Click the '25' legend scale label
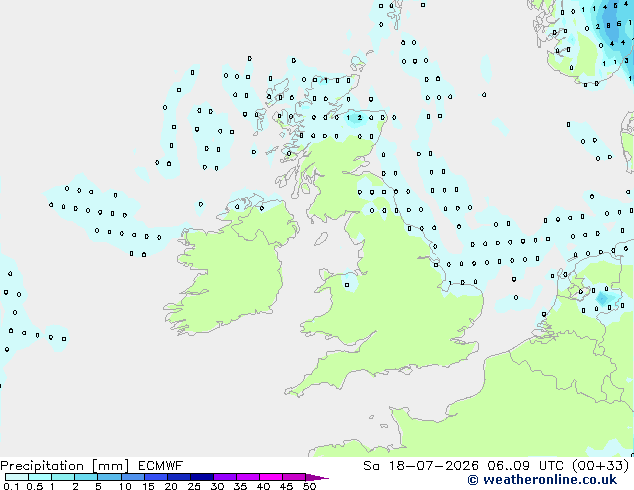Image resolution: width=634 pixels, height=490 pixels. (194, 486)
